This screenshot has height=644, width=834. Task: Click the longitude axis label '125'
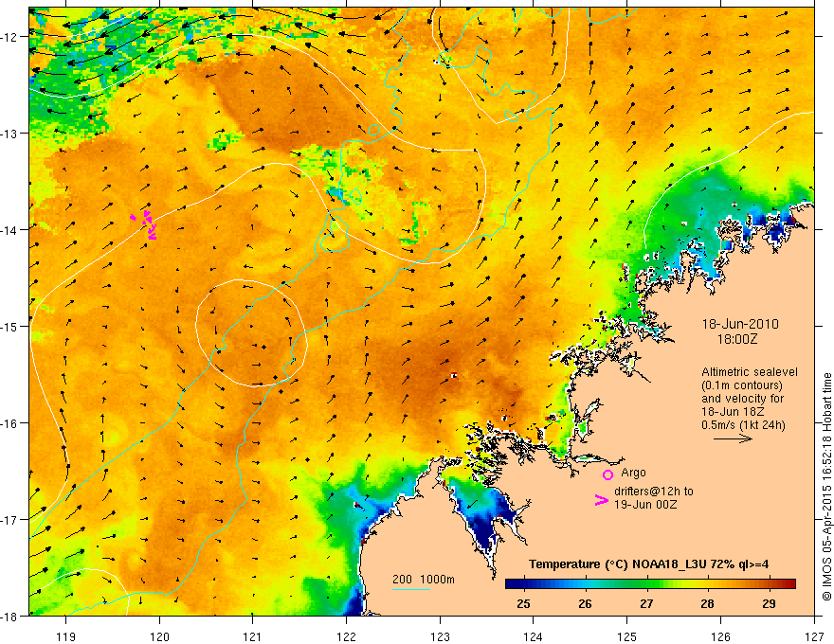click(627, 636)
